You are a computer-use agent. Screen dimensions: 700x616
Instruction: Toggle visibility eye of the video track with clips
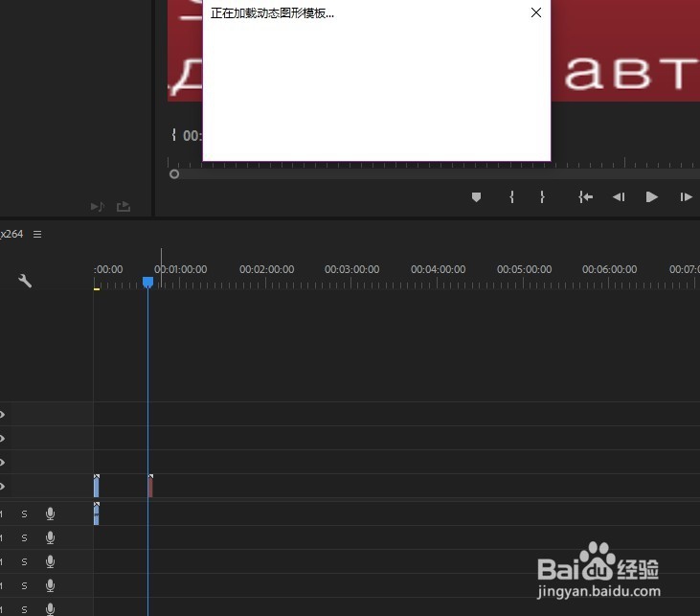(2, 486)
